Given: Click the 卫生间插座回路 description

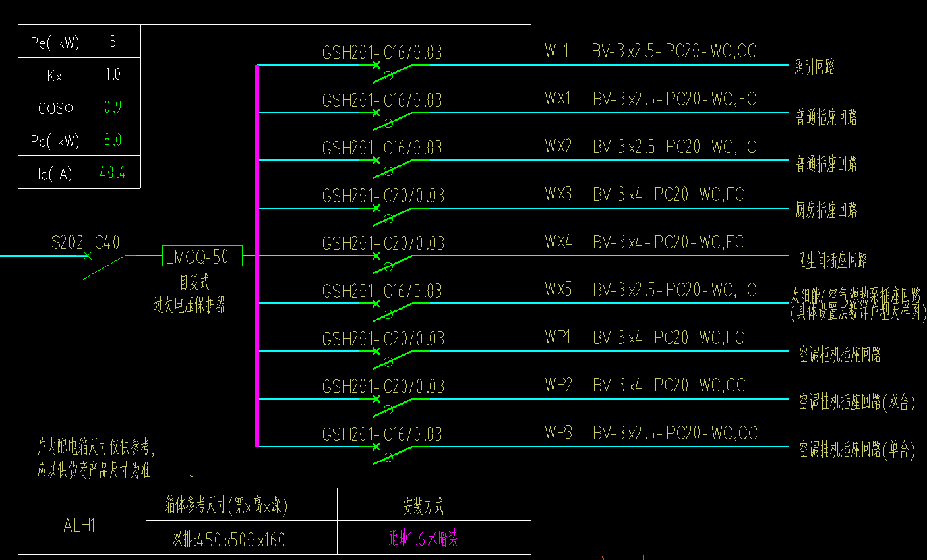Looking at the screenshot, I should click(x=832, y=260).
